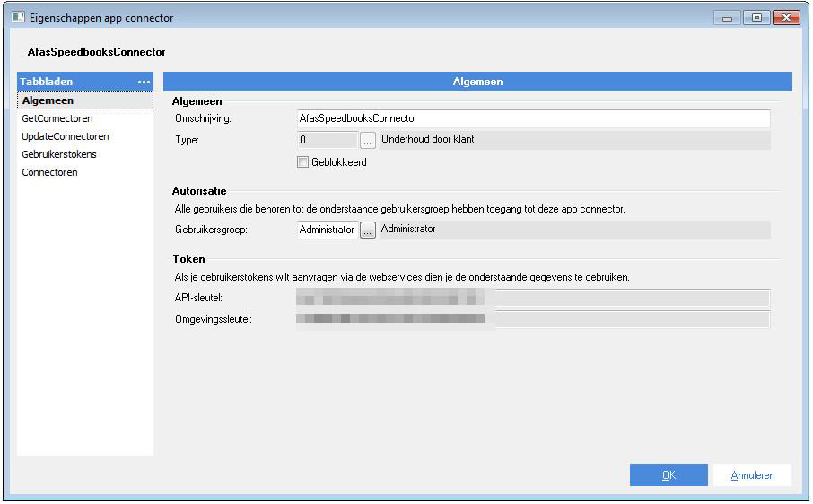This screenshot has height=504, width=813.
Task: Close the Eigenschappen app connector window
Action: (787, 18)
